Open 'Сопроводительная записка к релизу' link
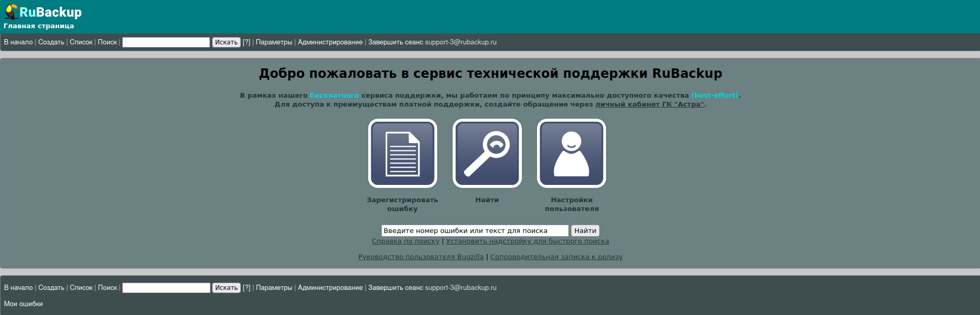 (x=556, y=257)
